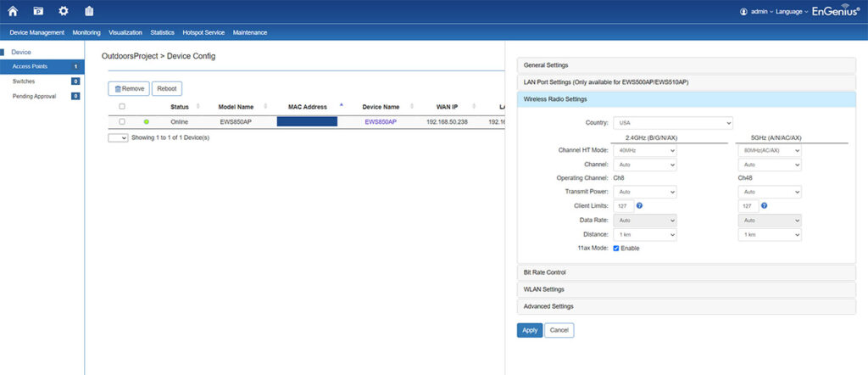
Task: Click the 5GHz Client Limits input field
Action: click(748, 205)
